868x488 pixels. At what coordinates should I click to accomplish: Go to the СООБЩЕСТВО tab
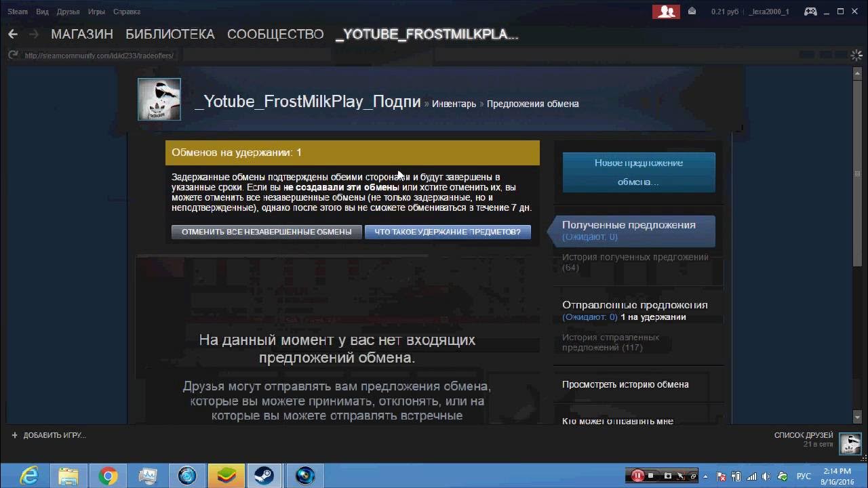point(275,34)
